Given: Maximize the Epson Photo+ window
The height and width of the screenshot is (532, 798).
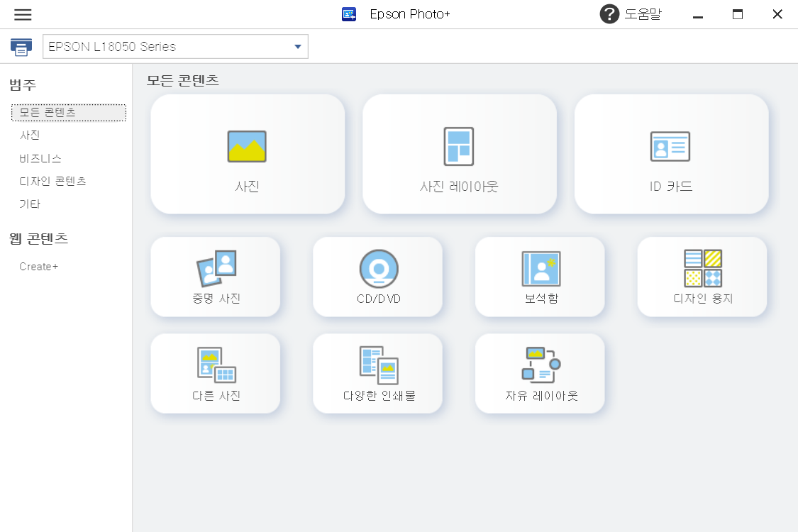Looking at the screenshot, I should click(738, 14).
